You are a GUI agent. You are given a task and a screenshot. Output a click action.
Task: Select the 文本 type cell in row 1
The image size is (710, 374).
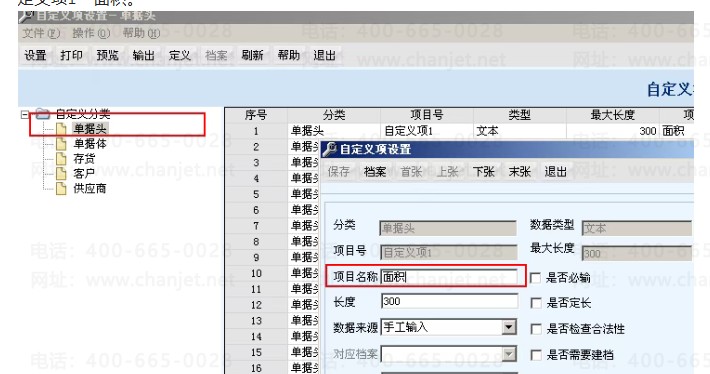520,131
